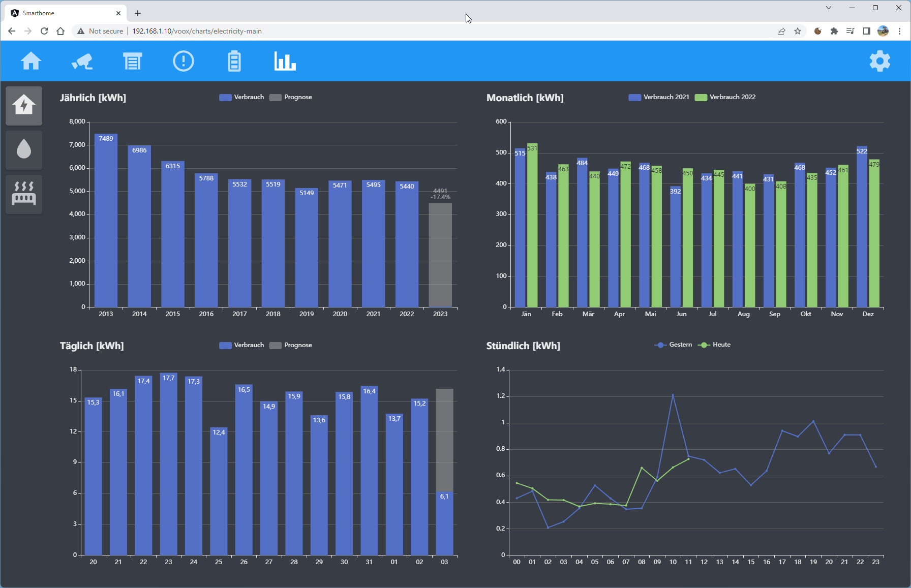Open the tab search chevron dropdown
This screenshot has width=911, height=588.
(829, 8)
